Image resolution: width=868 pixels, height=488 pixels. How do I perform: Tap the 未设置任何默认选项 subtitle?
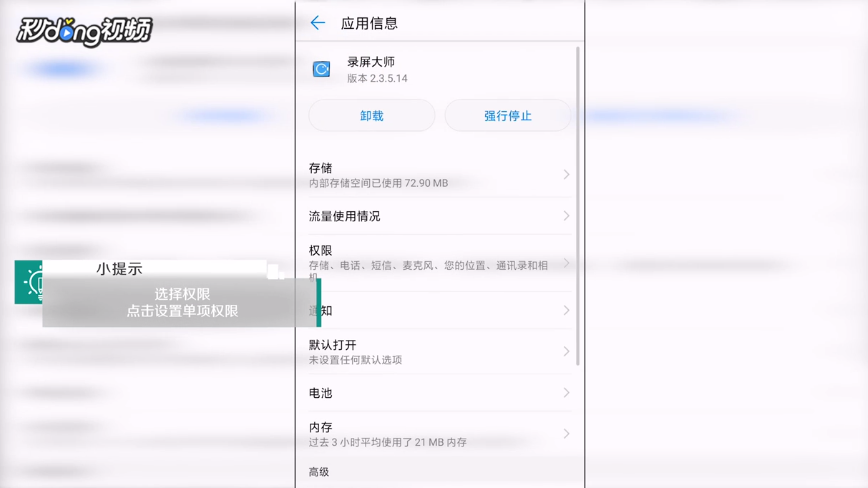tap(355, 360)
